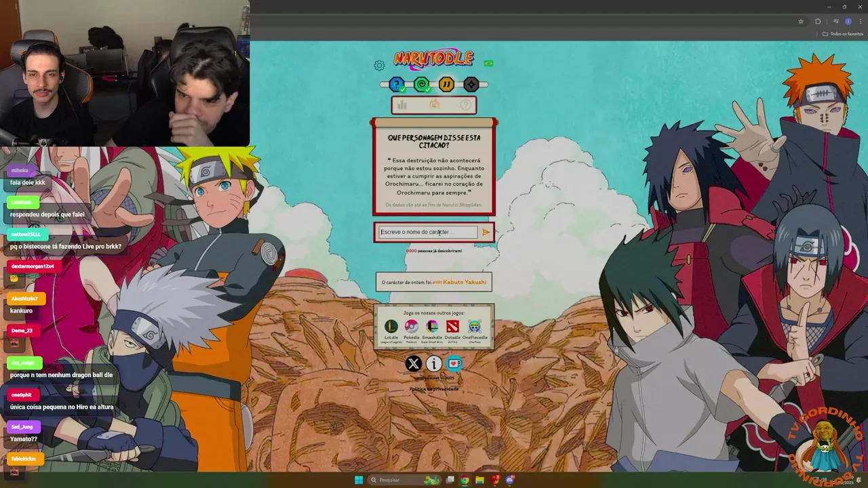Select the yellow quote mode icon

[446, 85]
